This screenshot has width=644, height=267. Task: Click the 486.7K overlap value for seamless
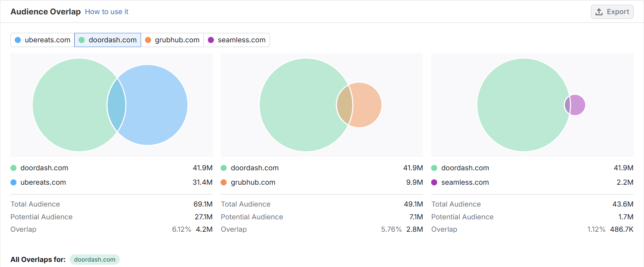pyautogui.click(x=622, y=229)
